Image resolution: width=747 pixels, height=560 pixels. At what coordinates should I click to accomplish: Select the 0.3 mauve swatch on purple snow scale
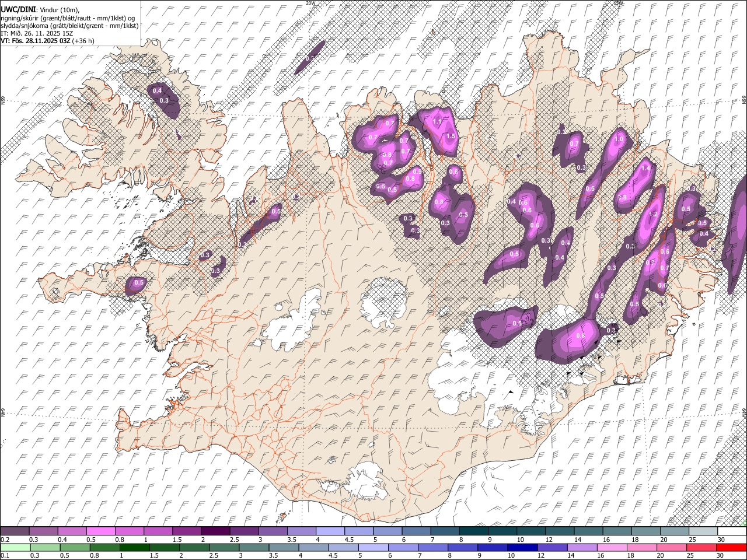point(43,531)
